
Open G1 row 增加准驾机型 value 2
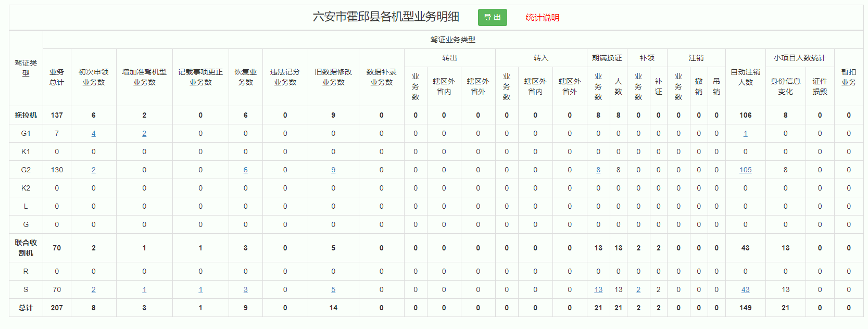pos(144,134)
